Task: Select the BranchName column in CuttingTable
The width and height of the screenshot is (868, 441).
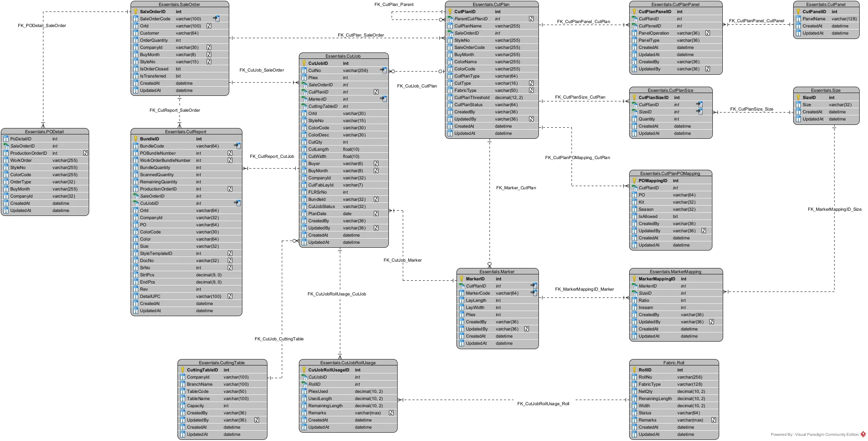Action: tap(199, 384)
